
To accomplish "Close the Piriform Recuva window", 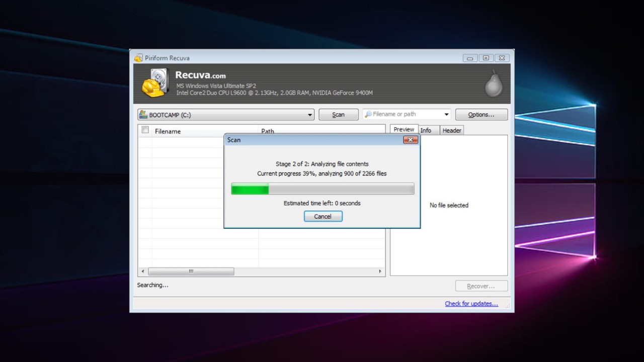I will point(502,58).
